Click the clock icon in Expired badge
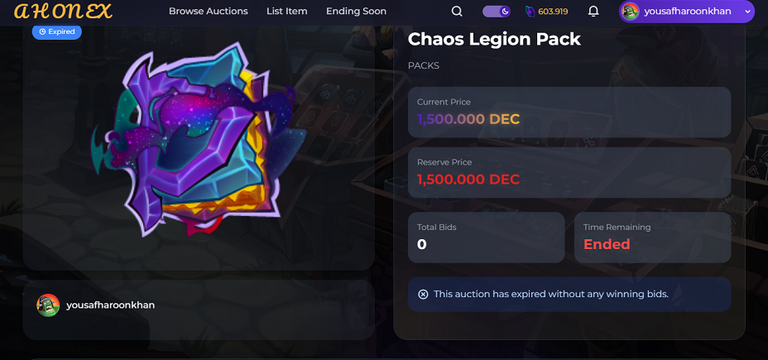This screenshot has height=360, width=768. 43,32
